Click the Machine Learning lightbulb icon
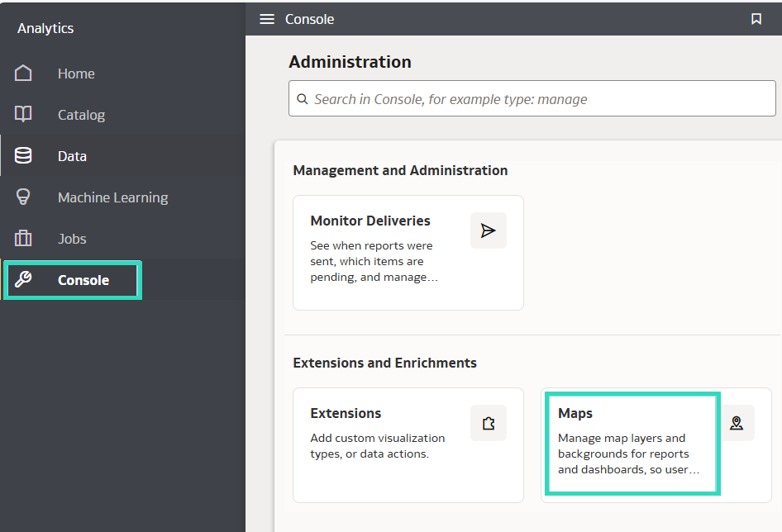Viewport: 782px width, 532px height. tap(23, 197)
